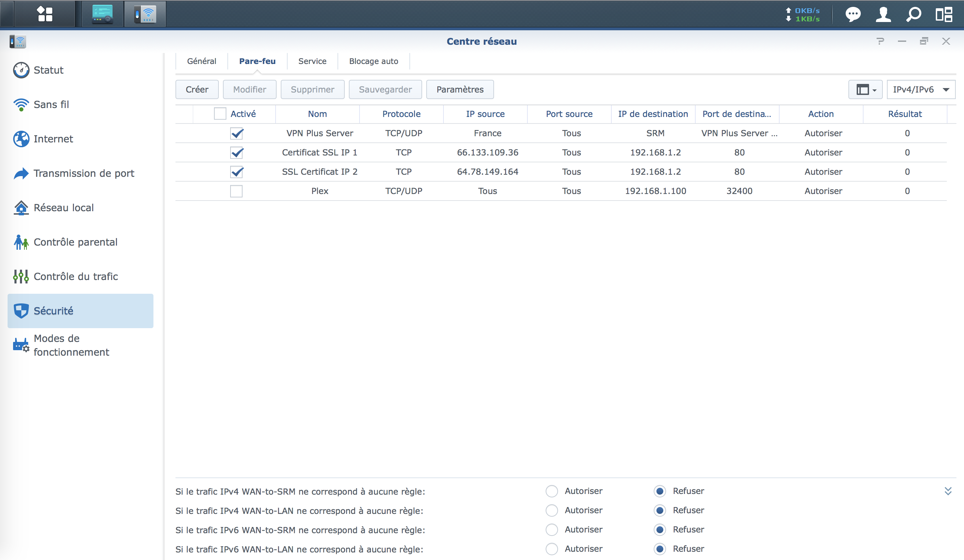Open the notifications chat bubble icon
The image size is (964, 560).
(853, 14)
